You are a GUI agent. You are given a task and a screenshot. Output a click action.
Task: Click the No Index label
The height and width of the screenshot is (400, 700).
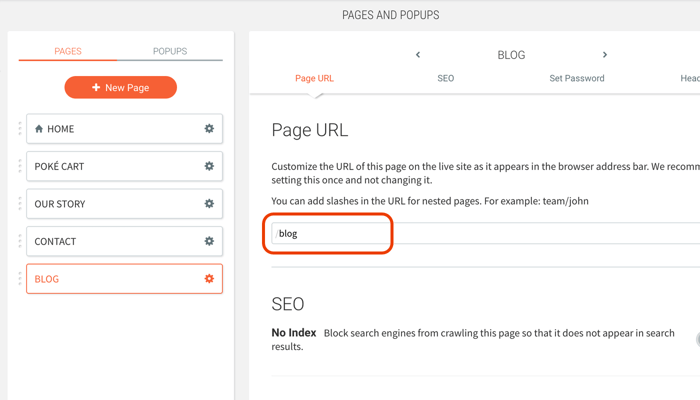point(294,333)
